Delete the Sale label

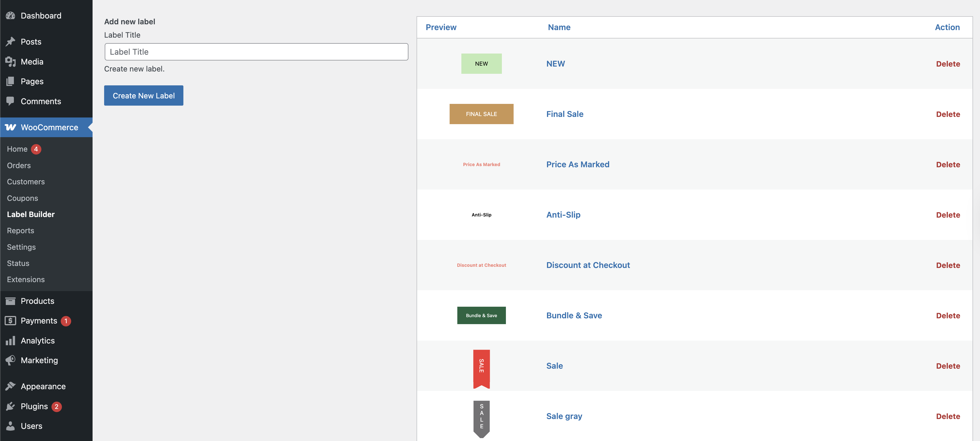948,366
